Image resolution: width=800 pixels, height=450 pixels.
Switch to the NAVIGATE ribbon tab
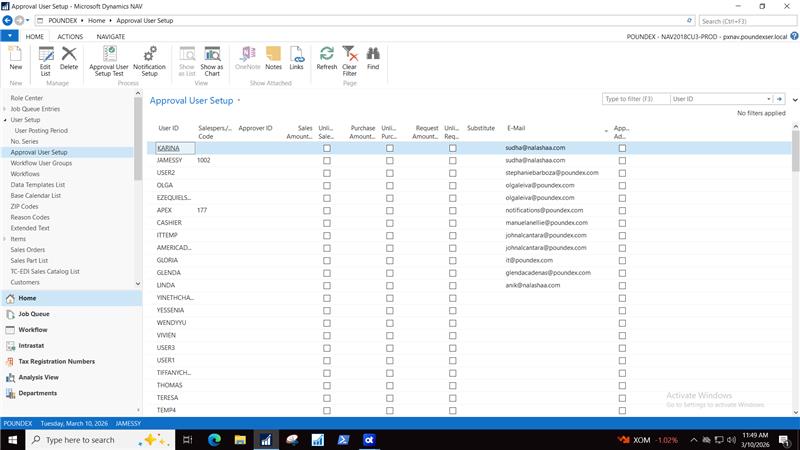tap(111, 36)
